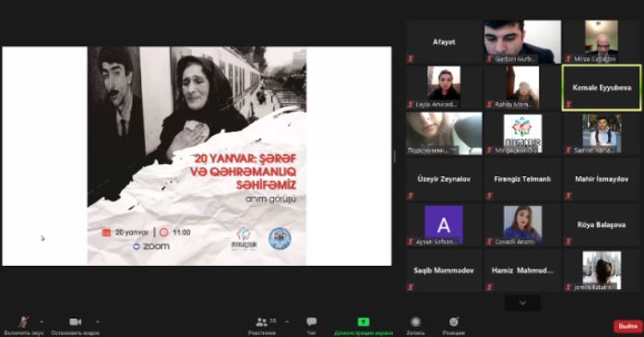
Task: Click the red Выйти leave button
Action: (628, 326)
